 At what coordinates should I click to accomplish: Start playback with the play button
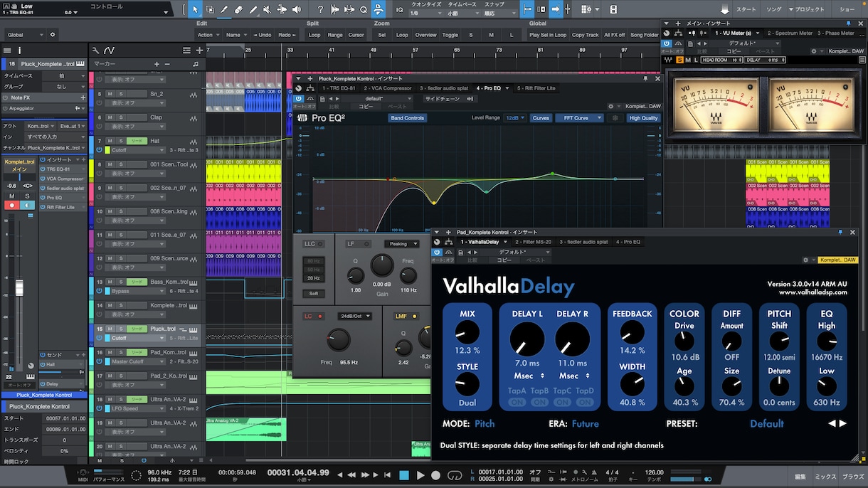pos(420,475)
